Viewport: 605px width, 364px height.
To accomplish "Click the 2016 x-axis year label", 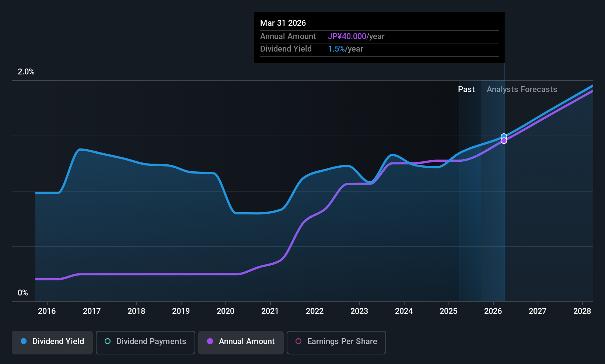I will pos(47,311).
